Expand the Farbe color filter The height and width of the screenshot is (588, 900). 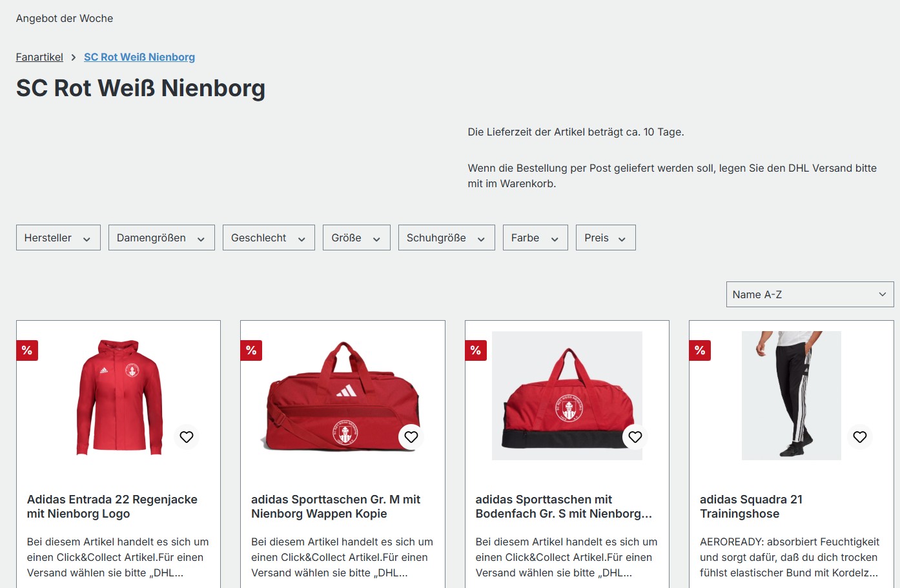535,238
